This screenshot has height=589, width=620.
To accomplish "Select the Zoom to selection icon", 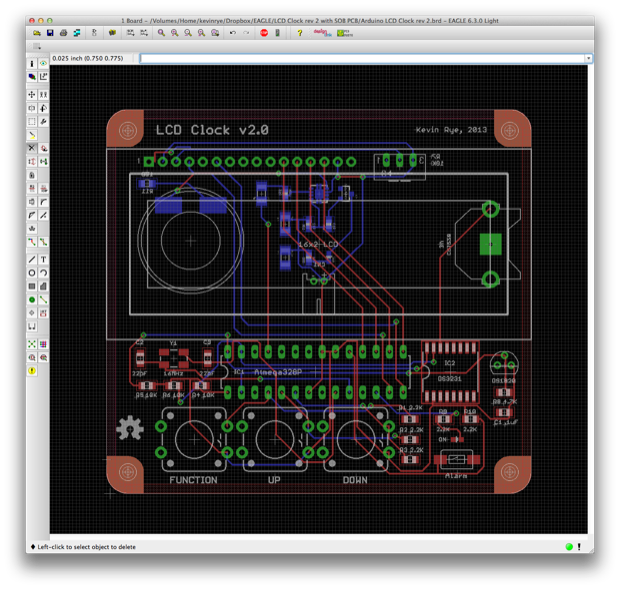I will click(x=215, y=33).
